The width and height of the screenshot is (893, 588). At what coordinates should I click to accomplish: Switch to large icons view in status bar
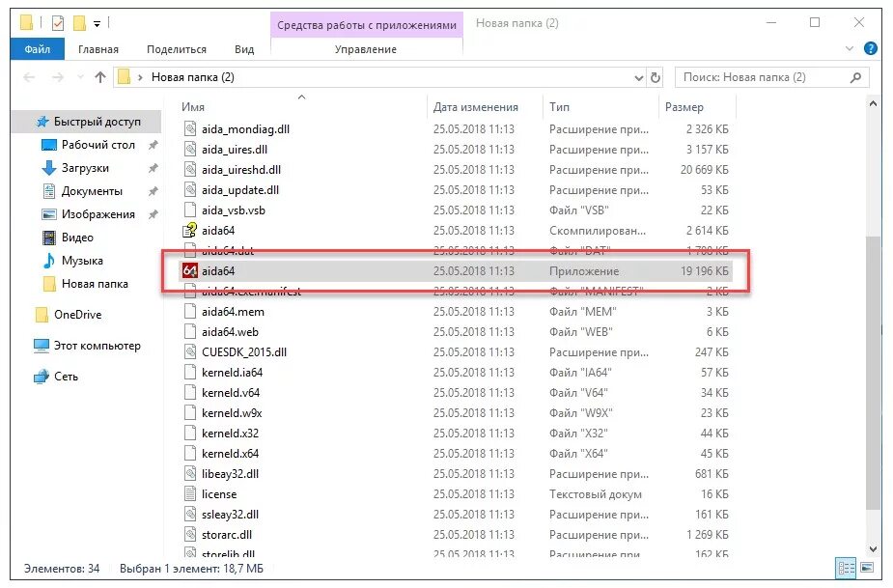click(867, 568)
